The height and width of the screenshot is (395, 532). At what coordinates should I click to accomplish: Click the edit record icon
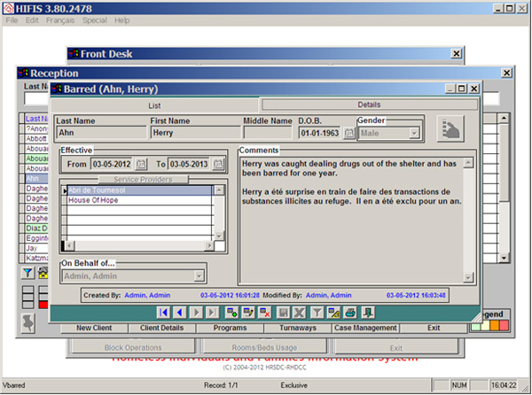[247, 313]
